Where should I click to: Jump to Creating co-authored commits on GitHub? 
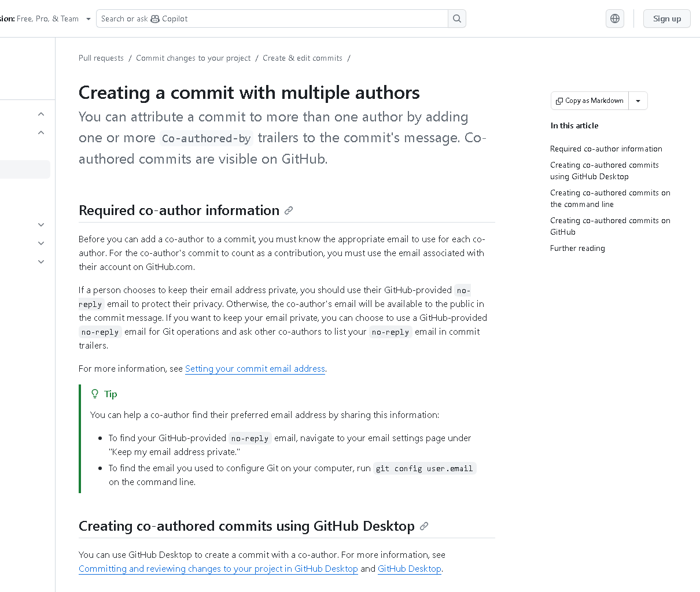(x=610, y=226)
